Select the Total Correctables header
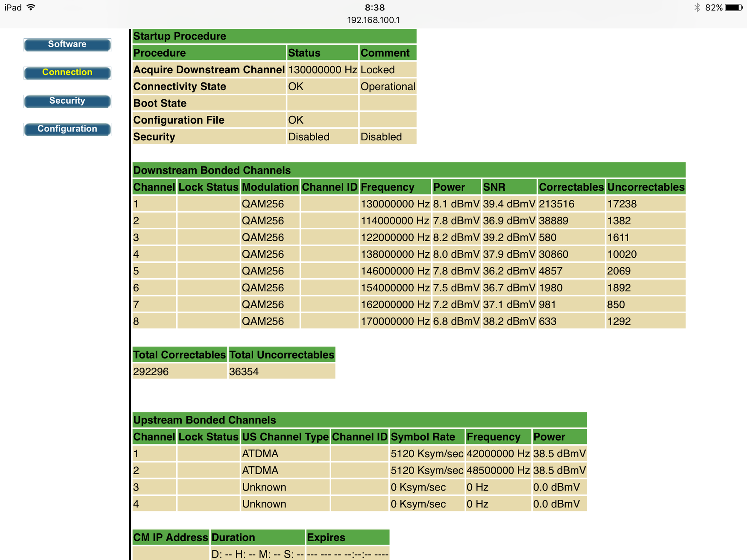The height and width of the screenshot is (560, 747). (x=180, y=355)
